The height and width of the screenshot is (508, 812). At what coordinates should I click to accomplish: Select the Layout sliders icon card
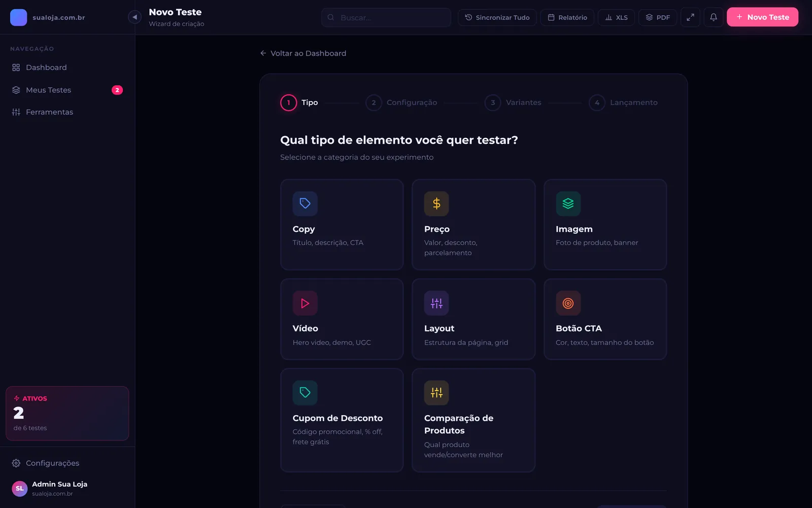click(473, 319)
